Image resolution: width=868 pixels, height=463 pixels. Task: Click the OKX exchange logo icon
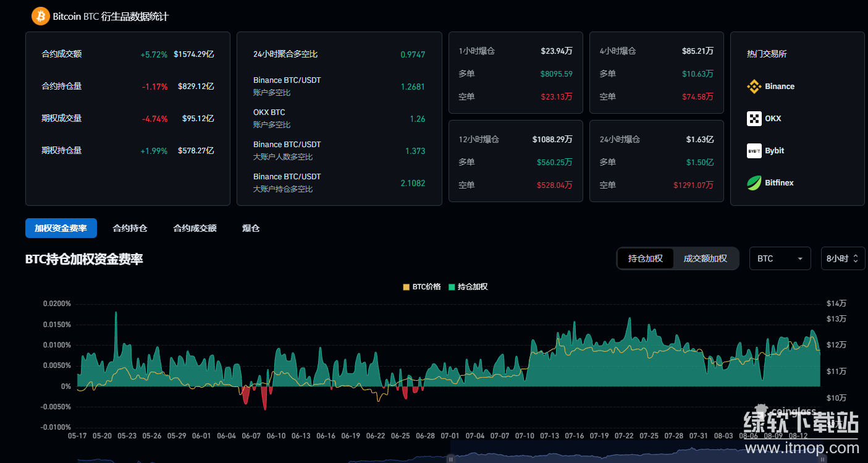tap(754, 119)
